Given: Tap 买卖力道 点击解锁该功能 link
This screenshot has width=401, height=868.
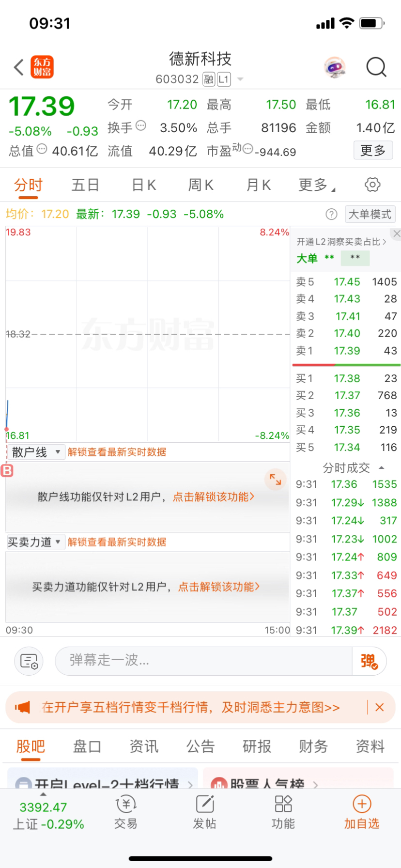Looking at the screenshot, I should [219, 587].
